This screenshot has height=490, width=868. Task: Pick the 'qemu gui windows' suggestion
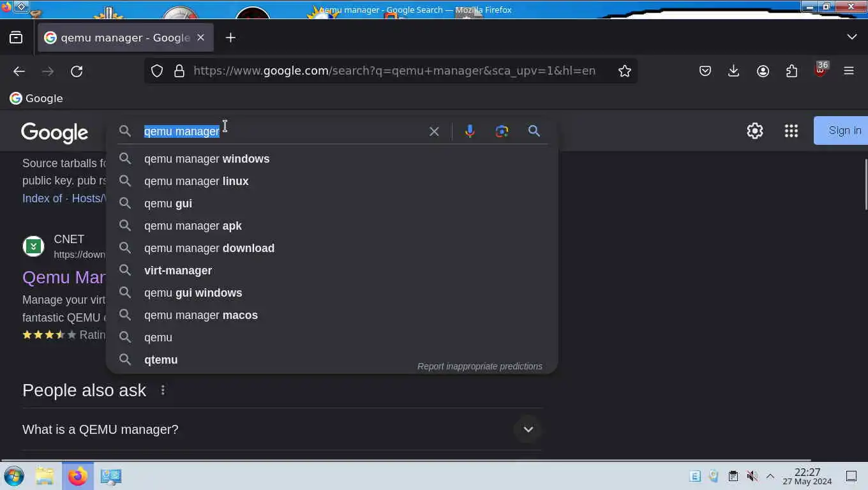click(x=332, y=293)
